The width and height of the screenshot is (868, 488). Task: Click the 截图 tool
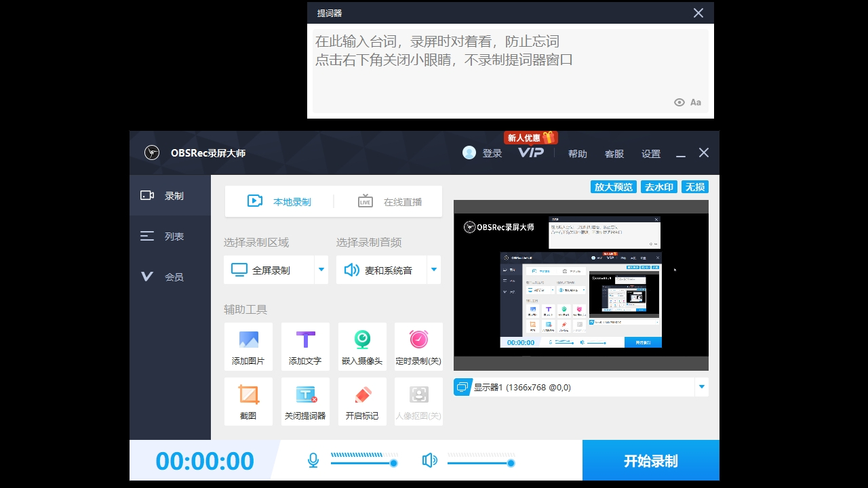248,401
